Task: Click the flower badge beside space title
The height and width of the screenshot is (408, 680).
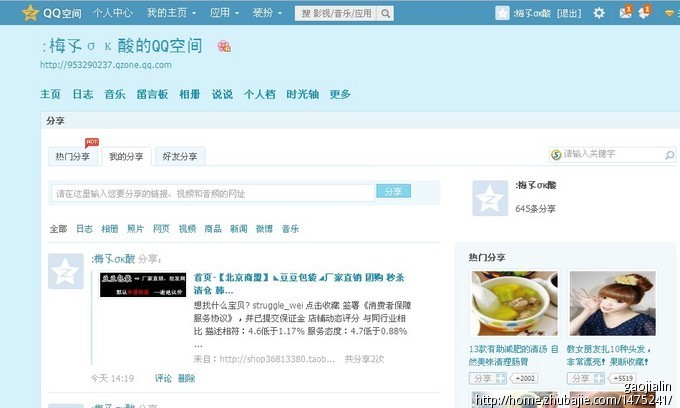Action: click(x=224, y=46)
